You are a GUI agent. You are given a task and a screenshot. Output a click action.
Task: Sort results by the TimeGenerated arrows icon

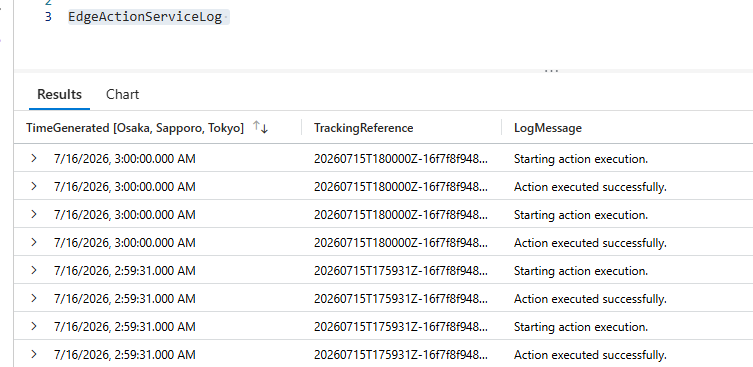pos(260,128)
